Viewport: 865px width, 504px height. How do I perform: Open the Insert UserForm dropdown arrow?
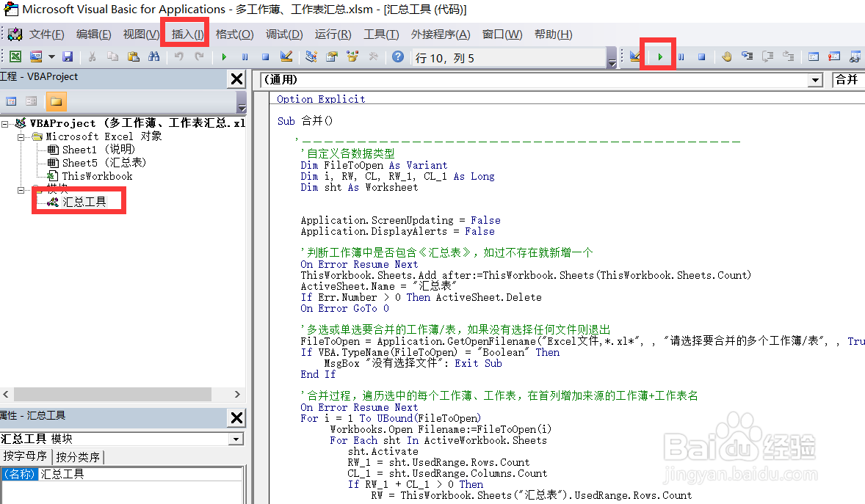tap(51, 56)
